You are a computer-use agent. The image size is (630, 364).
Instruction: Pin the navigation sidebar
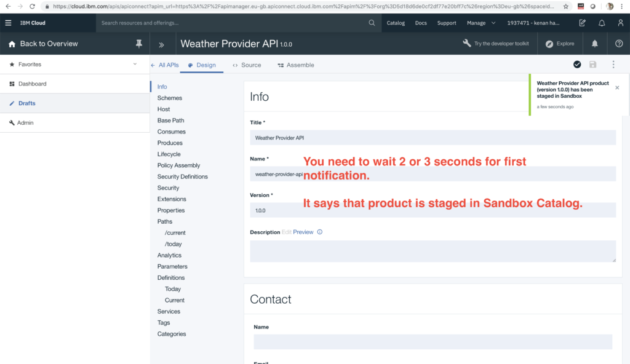pyautogui.click(x=138, y=44)
